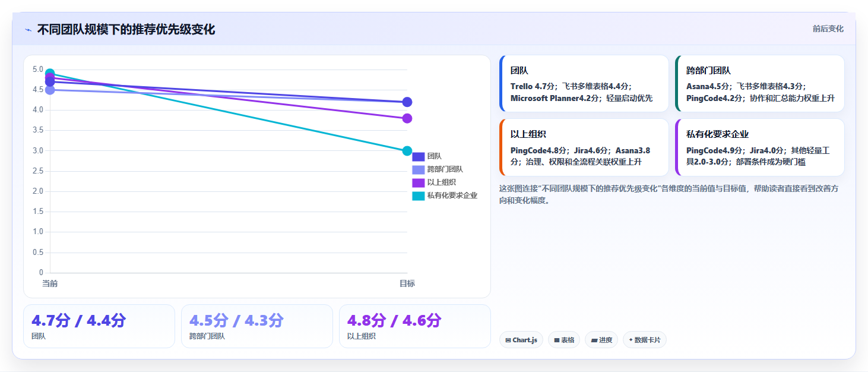Toggle the 跨部门团队 legend swatch
Screen dimensions: 868x372
[419, 169]
